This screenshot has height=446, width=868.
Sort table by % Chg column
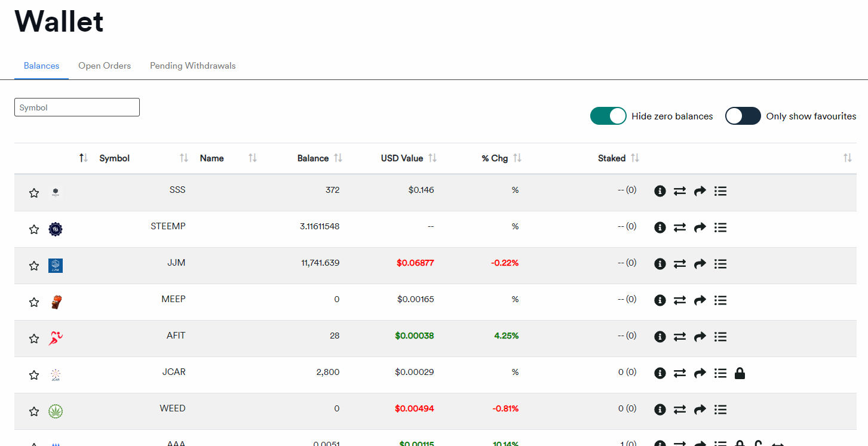pyautogui.click(x=495, y=158)
